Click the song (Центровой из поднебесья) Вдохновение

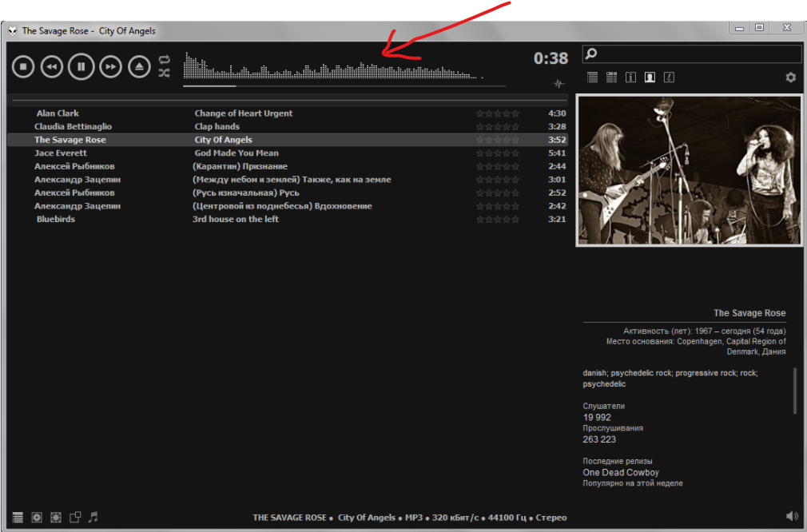pyautogui.click(x=282, y=206)
